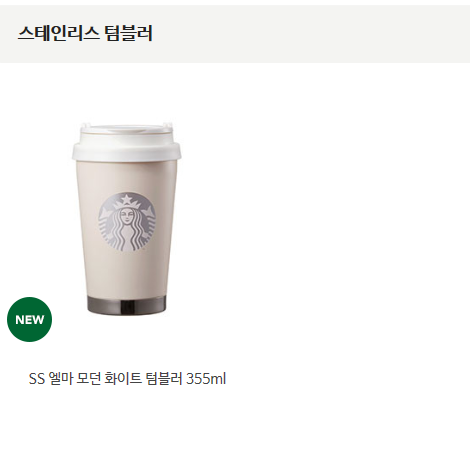Click the beige tumbler body below the logo
Viewport: 470px width, 451px height.
pos(127,273)
